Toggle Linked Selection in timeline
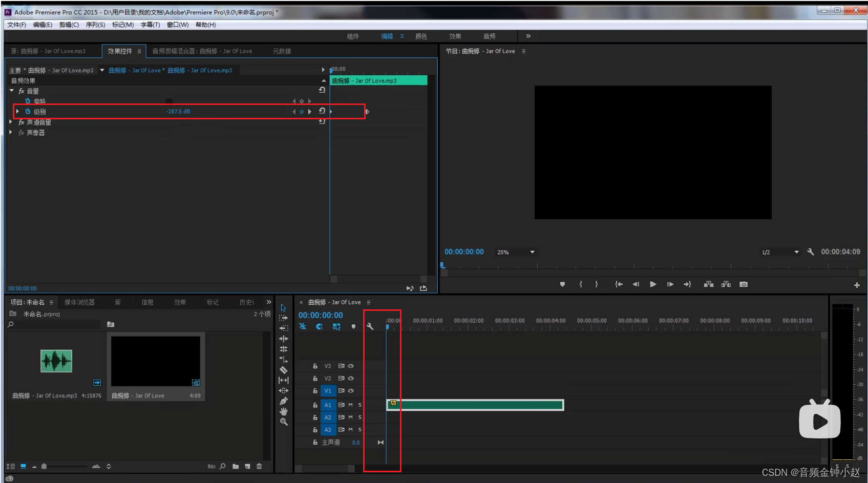The height and width of the screenshot is (483, 868). point(336,326)
